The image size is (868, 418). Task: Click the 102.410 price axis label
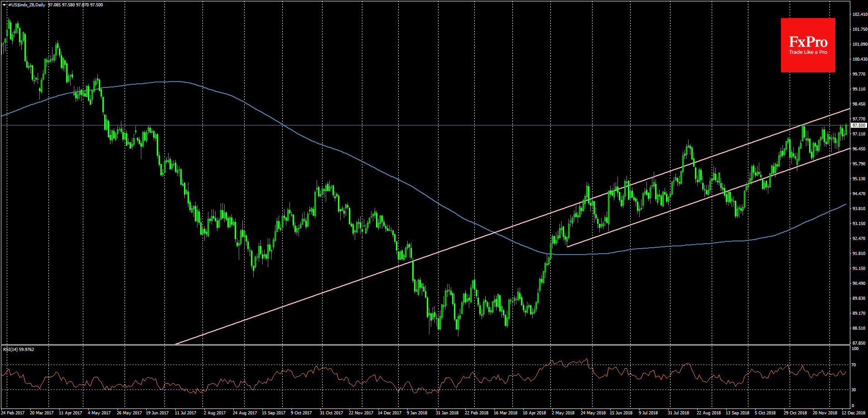859,14
